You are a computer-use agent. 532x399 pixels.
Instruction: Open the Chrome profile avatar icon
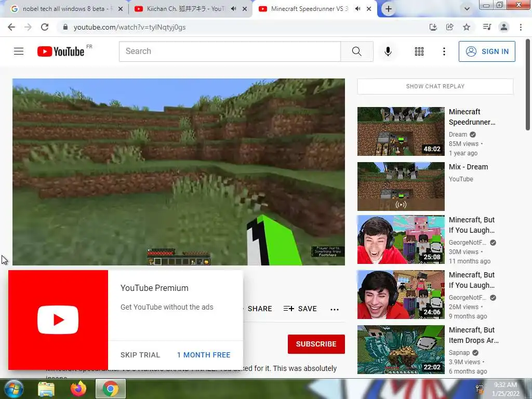click(x=504, y=27)
